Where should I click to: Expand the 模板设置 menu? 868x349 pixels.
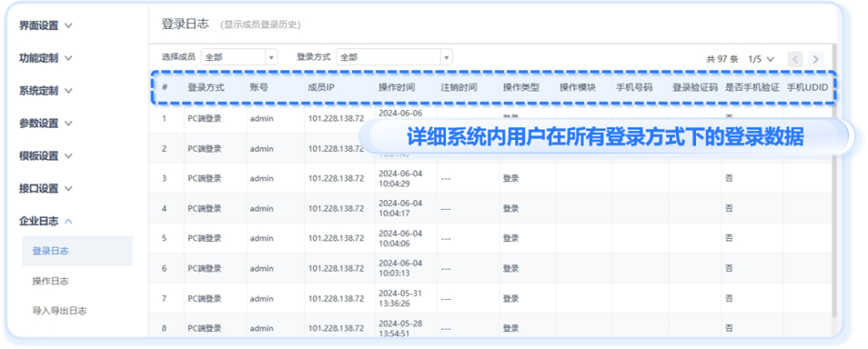point(46,156)
